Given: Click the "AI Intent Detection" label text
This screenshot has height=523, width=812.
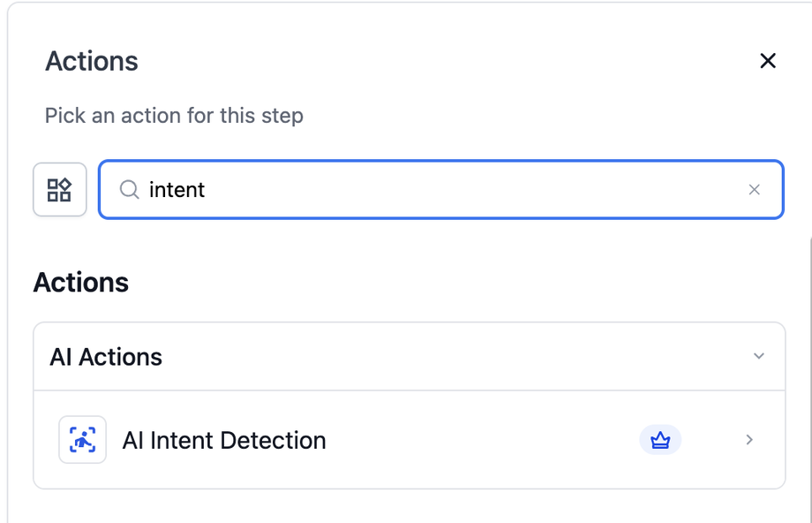Looking at the screenshot, I should [224, 441].
